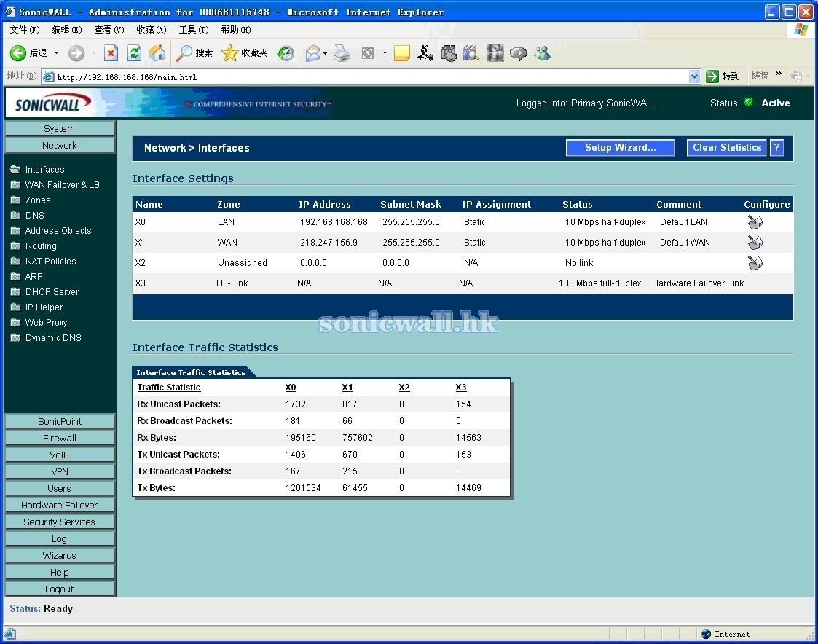818x644 pixels.
Task: Open the Address Objects page
Action: (58, 231)
